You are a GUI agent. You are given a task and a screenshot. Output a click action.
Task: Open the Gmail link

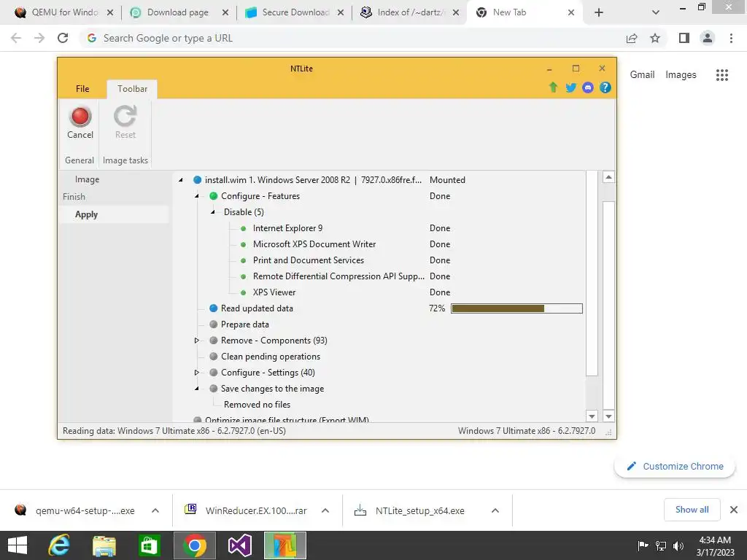[642, 75]
